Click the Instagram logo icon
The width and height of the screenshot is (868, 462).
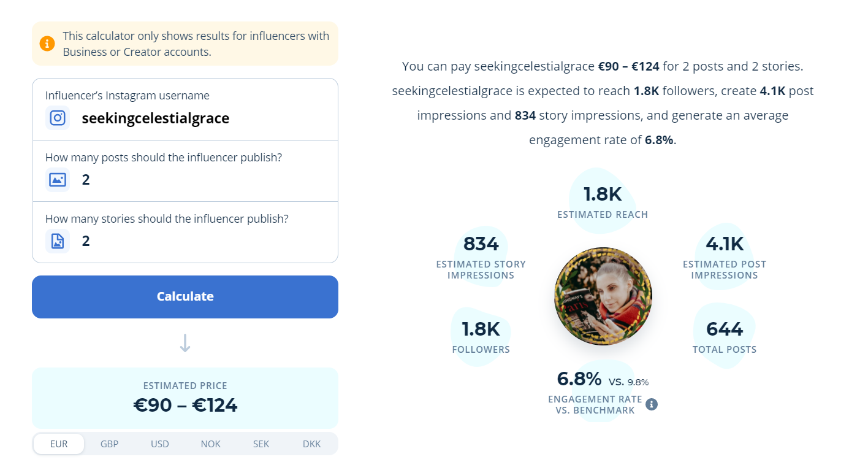click(58, 118)
